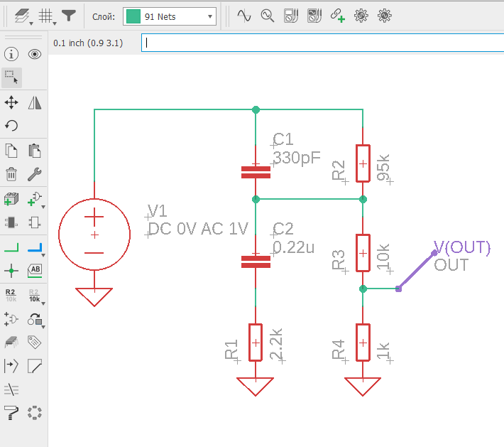Open the layer settings icon
The width and height of the screenshot is (504, 447).
click(x=21, y=16)
